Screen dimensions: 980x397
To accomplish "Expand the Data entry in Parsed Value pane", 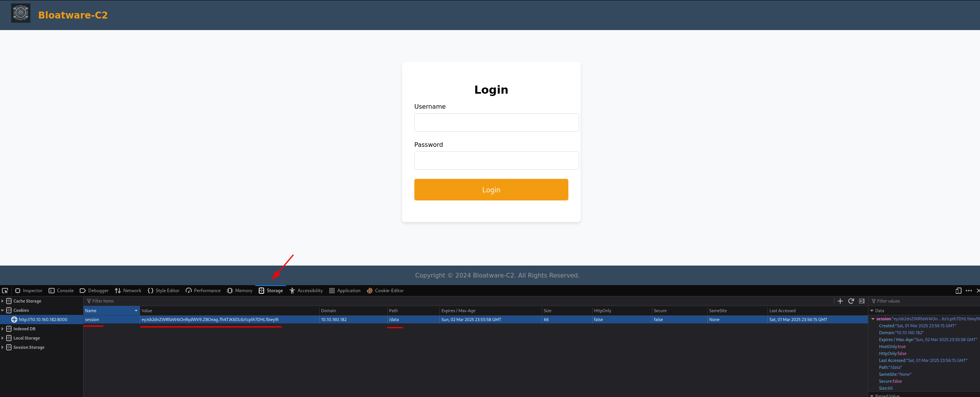I will coord(872,310).
